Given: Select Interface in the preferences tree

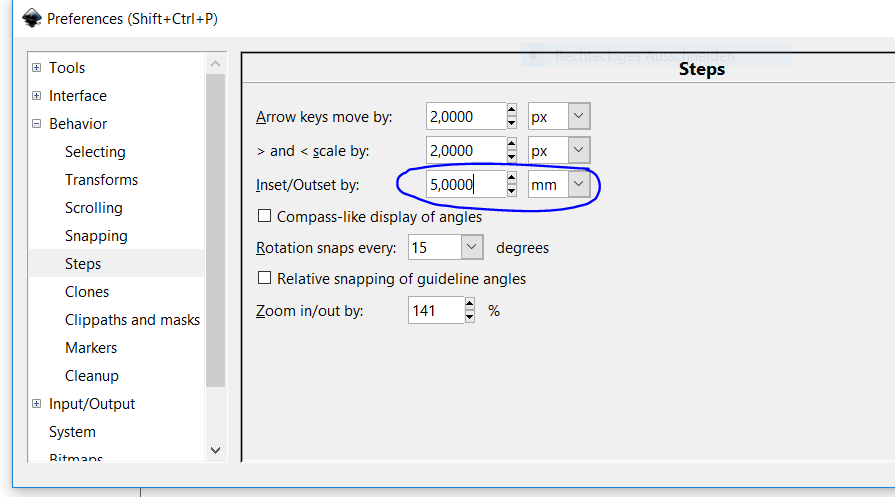Looking at the screenshot, I should click(x=78, y=95).
